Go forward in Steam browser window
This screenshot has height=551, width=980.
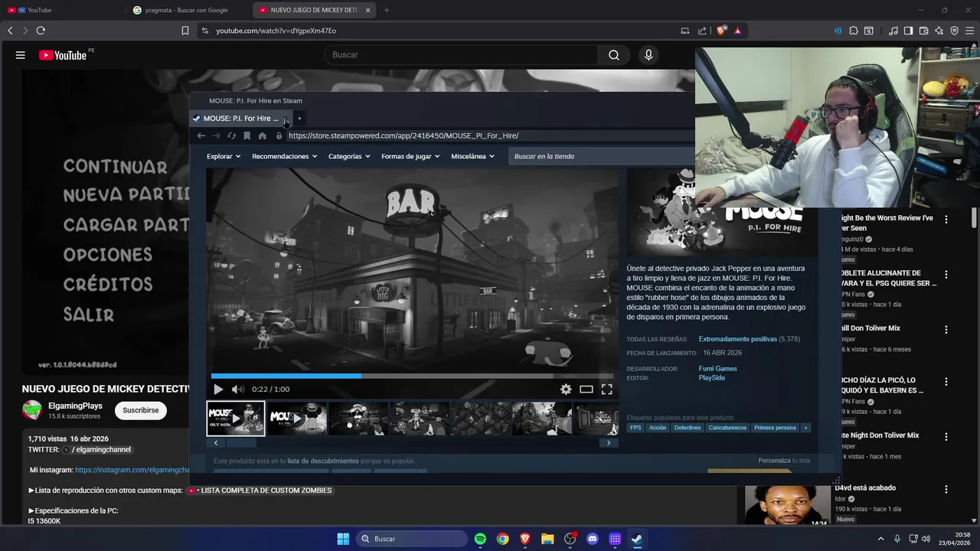216,135
